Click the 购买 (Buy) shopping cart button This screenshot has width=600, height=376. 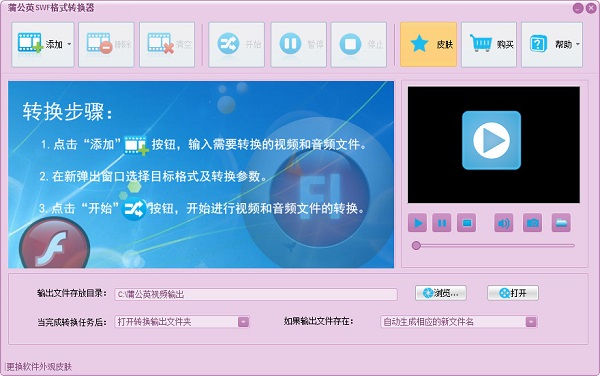pos(489,44)
